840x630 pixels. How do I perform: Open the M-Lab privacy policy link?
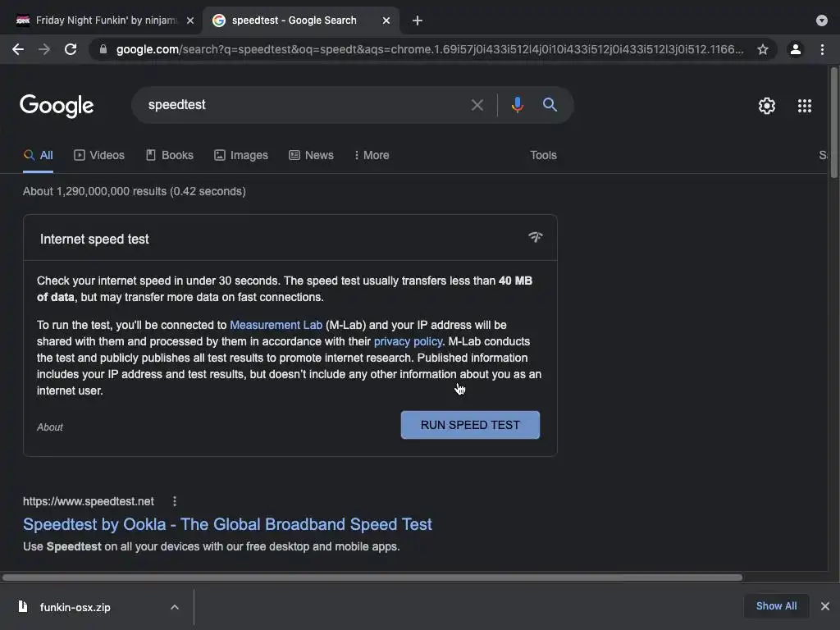click(x=409, y=342)
